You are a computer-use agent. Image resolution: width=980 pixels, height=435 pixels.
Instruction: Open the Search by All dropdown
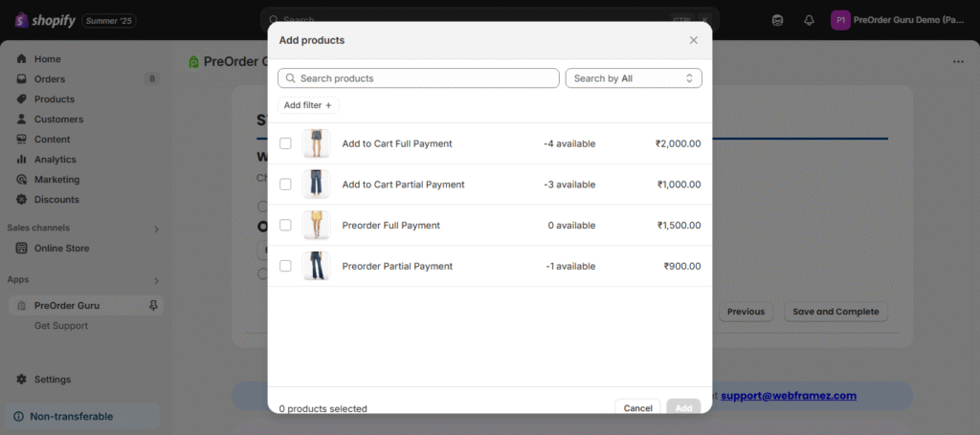(634, 78)
